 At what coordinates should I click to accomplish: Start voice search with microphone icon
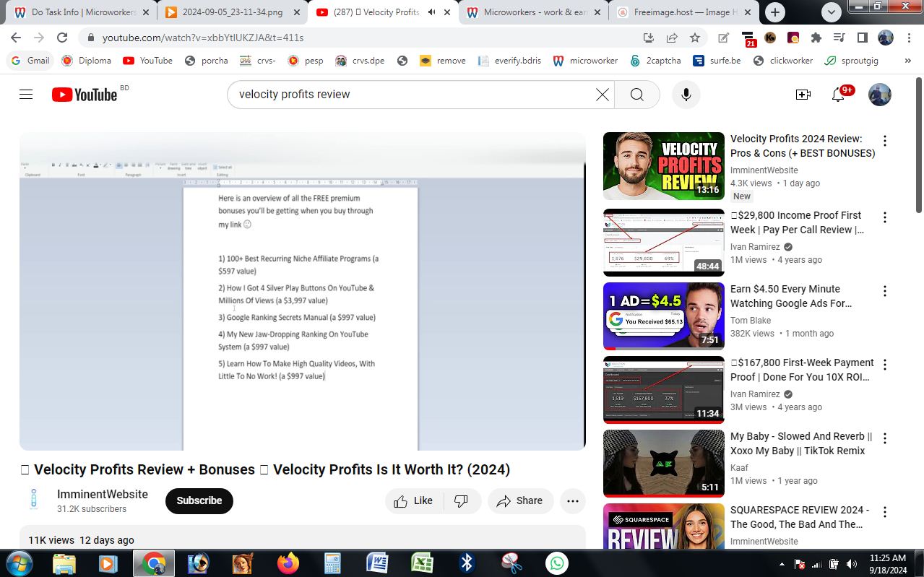[686, 95]
